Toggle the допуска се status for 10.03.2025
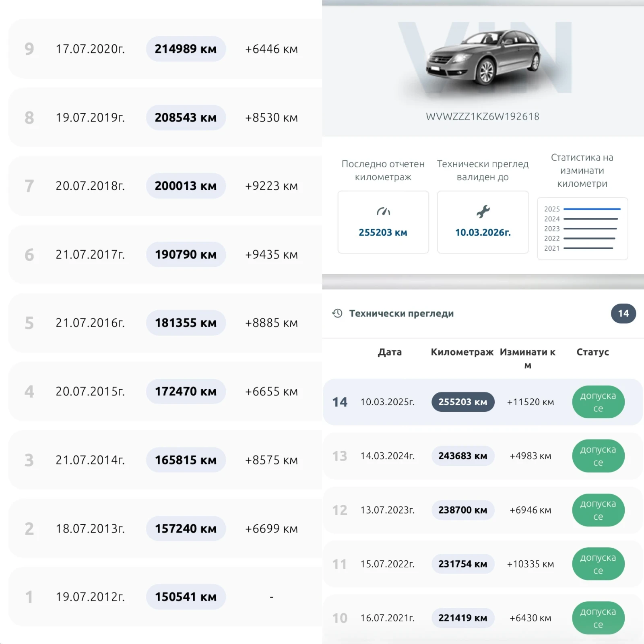Screen dimensions: 644x644 (x=598, y=401)
